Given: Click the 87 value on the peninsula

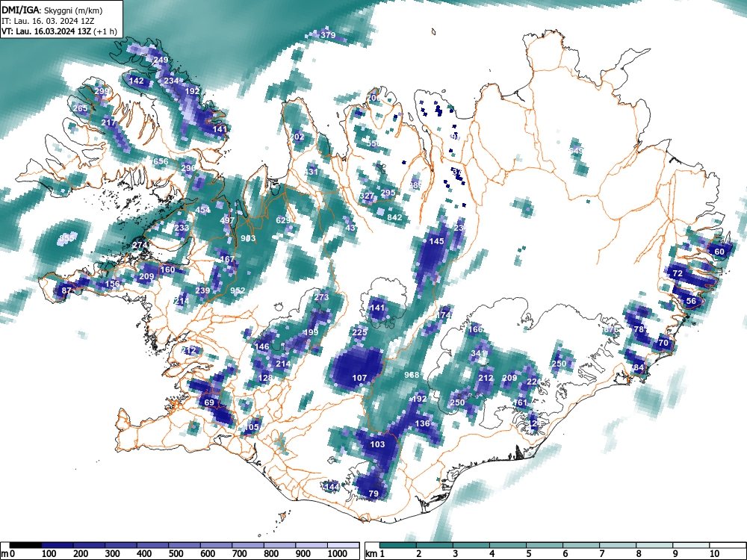Looking at the screenshot, I should tap(66, 290).
